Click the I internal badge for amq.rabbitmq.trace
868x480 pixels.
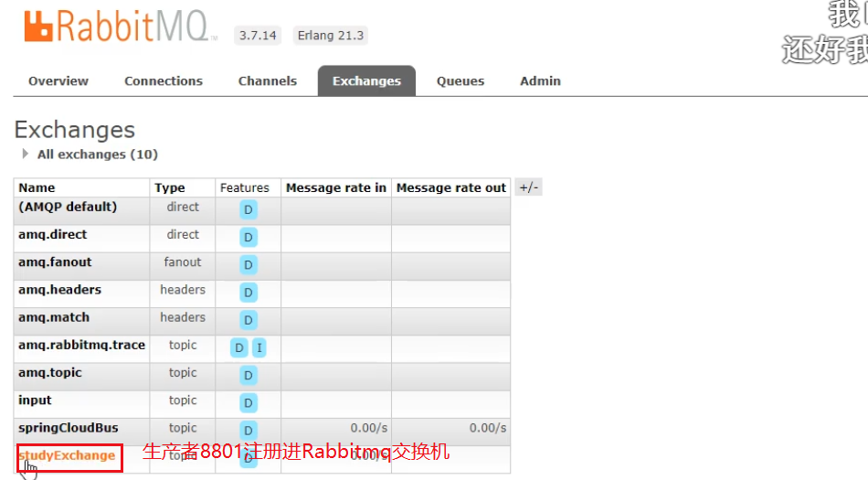coord(259,347)
